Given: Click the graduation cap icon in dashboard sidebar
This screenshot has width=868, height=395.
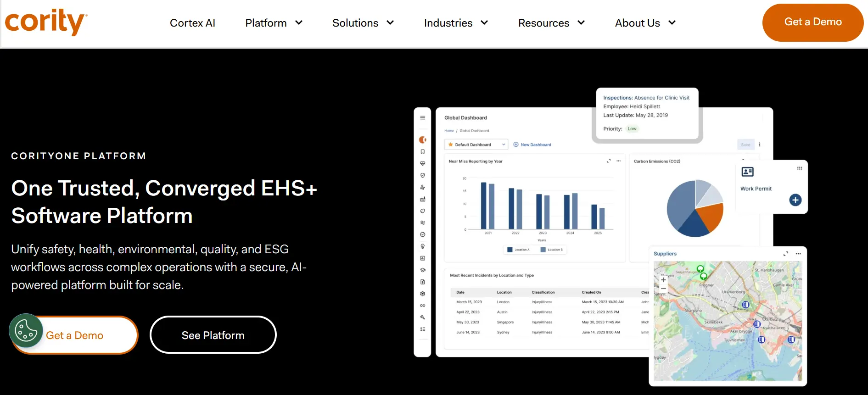Looking at the screenshot, I should pyautogui.click(x=423, y=270).
